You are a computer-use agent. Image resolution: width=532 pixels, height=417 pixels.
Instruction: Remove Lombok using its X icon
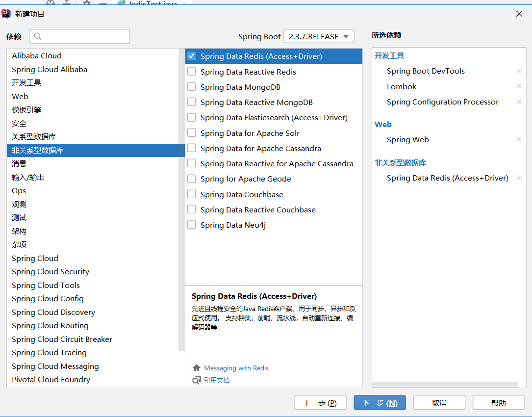point(519,86)
